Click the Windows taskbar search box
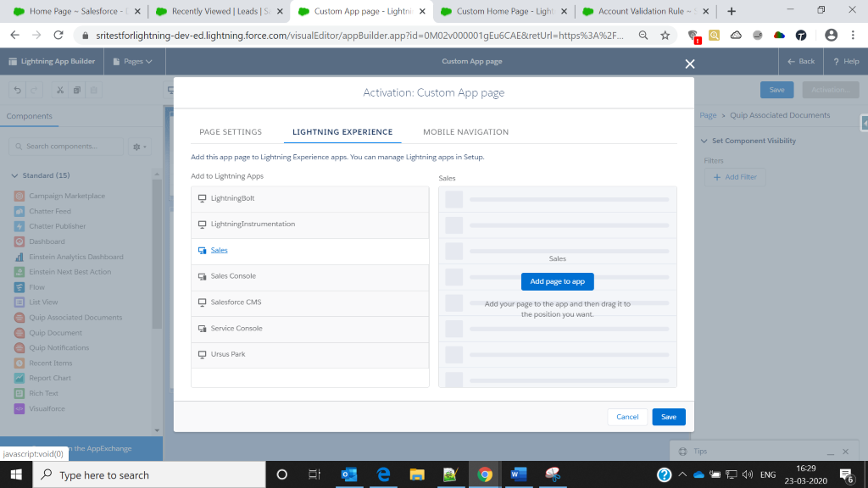This screenshot has width=868, height=488. coord(153,475)
